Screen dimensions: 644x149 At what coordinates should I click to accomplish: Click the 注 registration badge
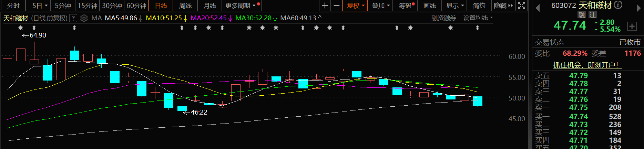click(592, 15)
